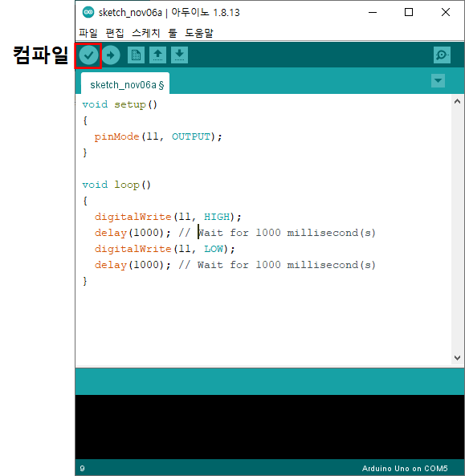Save sketch with the down-arrow icon
Screen dimensions: 465x476
tap(180, 55)
